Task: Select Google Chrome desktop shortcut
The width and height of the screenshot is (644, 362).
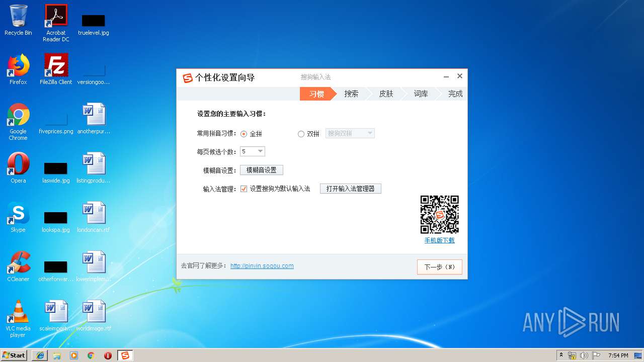Action: click(x=18, y=122)
